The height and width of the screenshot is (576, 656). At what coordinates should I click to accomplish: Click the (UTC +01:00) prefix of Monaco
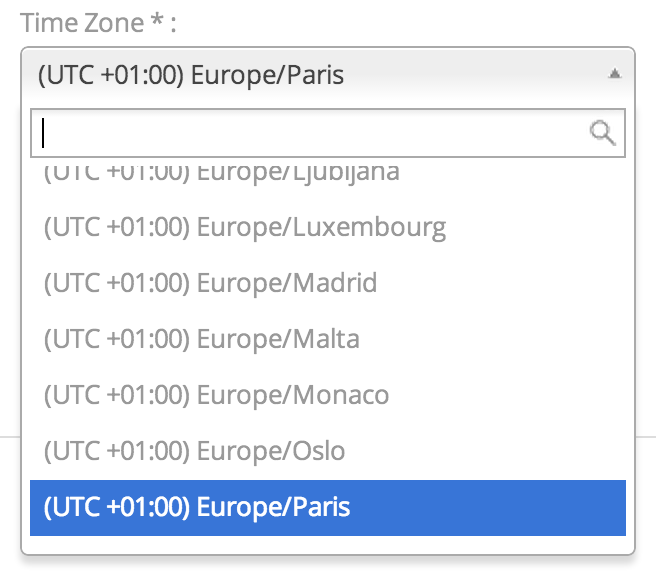[x=117, y=395]
